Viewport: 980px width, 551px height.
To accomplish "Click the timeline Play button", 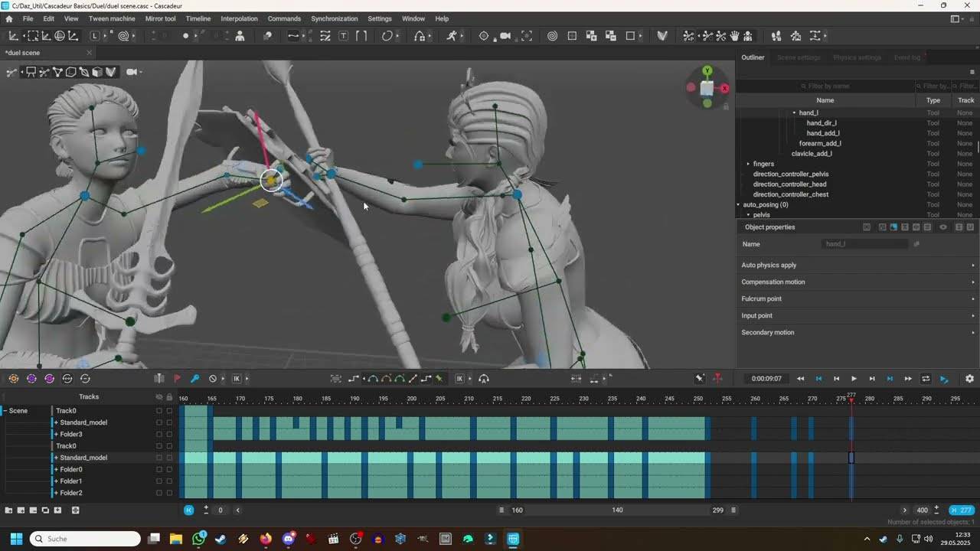I will 854,379.
